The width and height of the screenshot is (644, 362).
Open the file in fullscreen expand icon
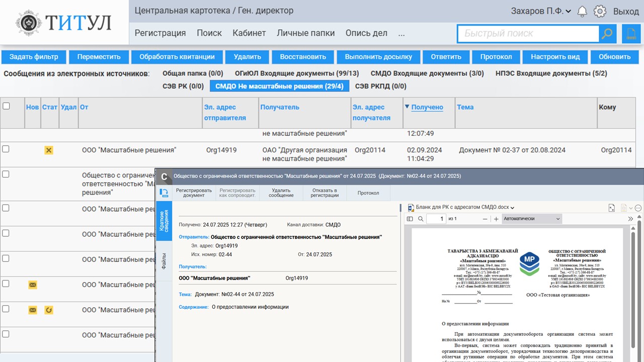pos(612,208)
